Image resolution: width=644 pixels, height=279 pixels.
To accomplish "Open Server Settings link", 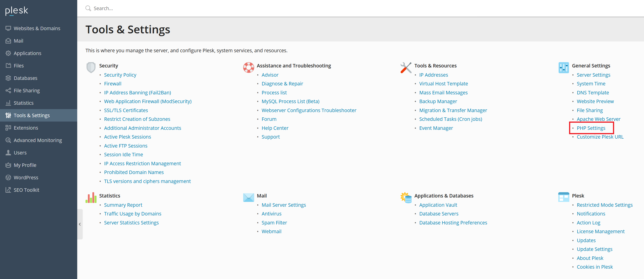I will point(593,75).
